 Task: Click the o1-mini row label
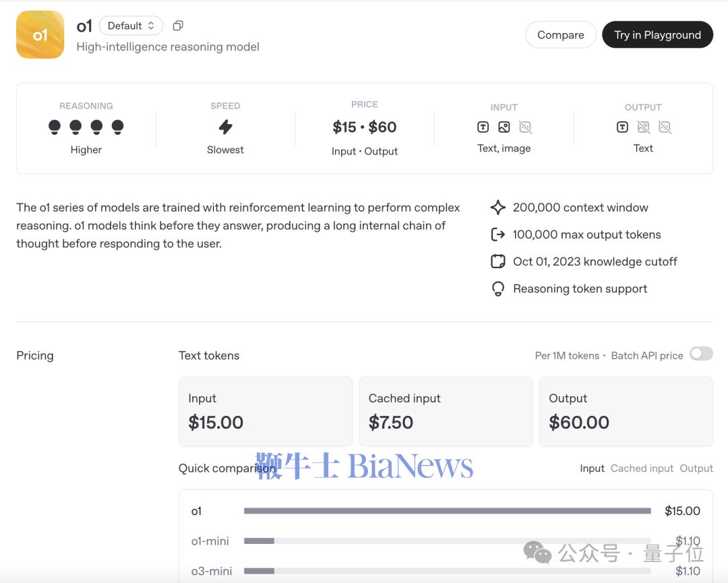click(x=210, y=541)
